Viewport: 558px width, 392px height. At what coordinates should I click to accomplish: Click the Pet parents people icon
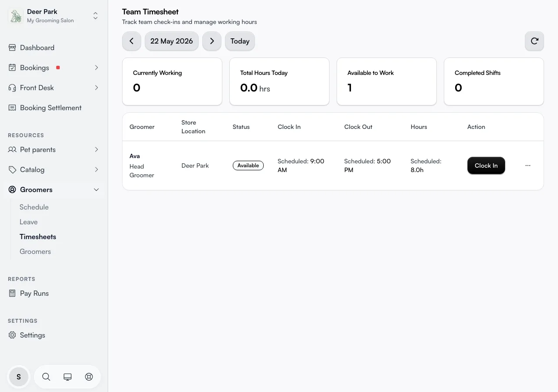(x=12, y=149)
